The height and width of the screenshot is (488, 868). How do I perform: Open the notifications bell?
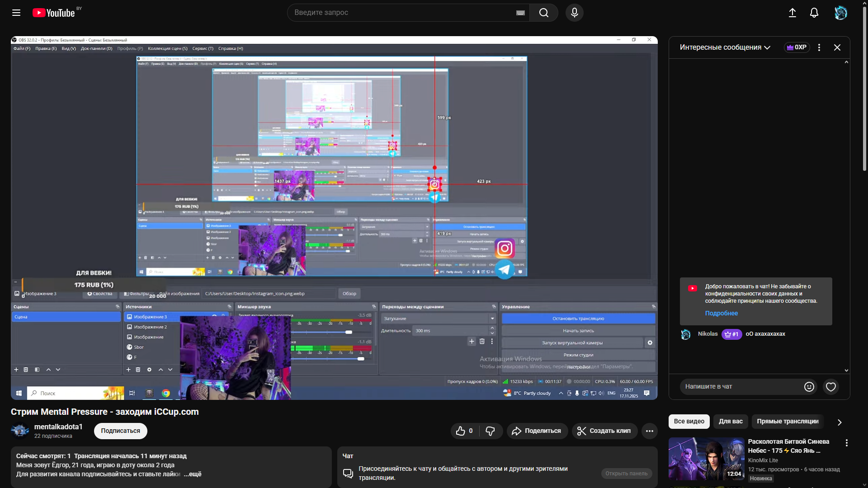pyautogui.click(x=814, y=13)
